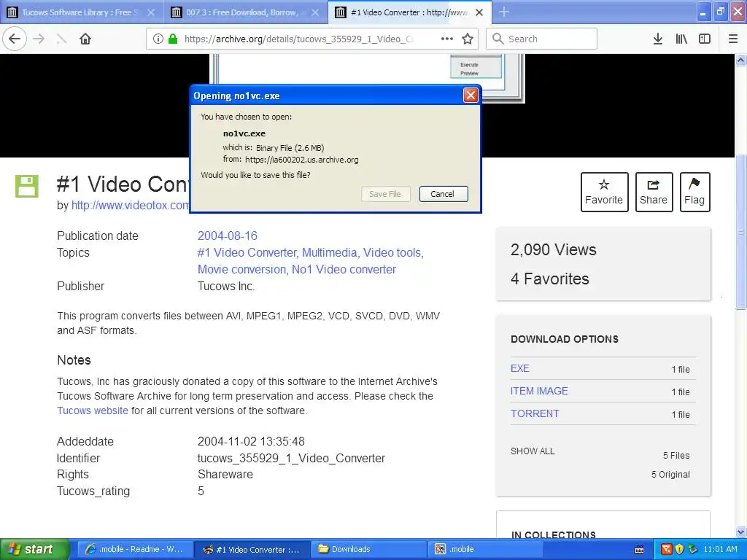
Task: Click the '4 Favorites' text
Action: coord(550,279)
